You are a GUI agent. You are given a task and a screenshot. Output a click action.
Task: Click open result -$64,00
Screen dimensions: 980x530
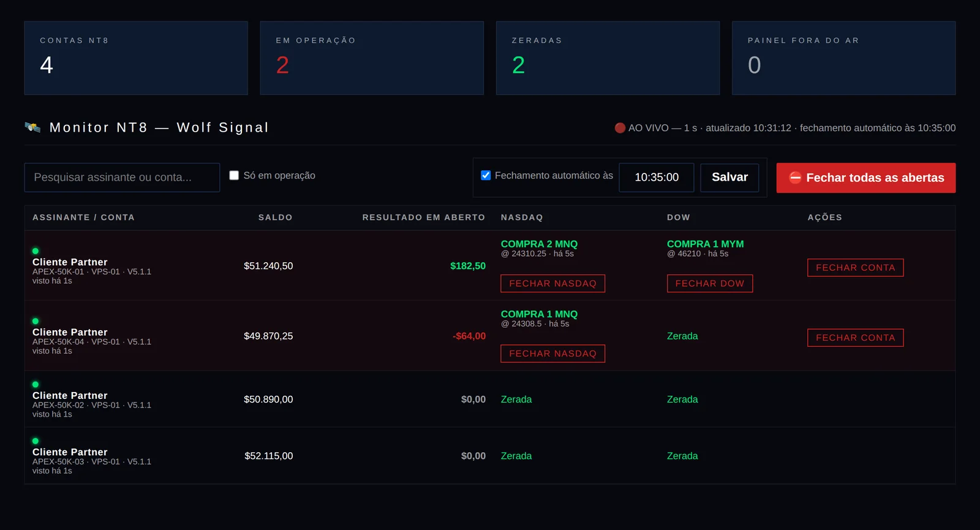coord(469,336)
